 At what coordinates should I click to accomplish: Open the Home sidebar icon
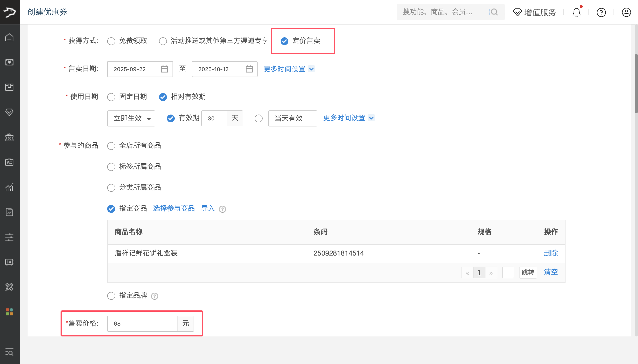10,38
